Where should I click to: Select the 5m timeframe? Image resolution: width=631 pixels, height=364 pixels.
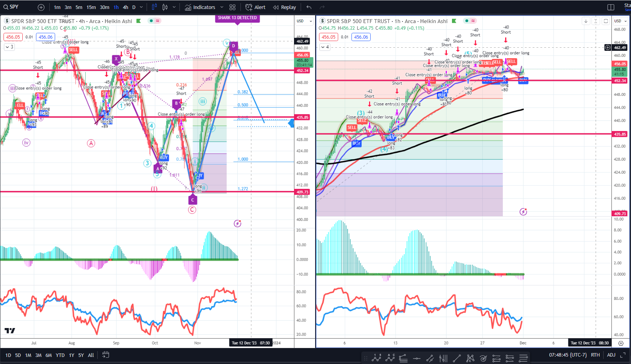(79, 7)
